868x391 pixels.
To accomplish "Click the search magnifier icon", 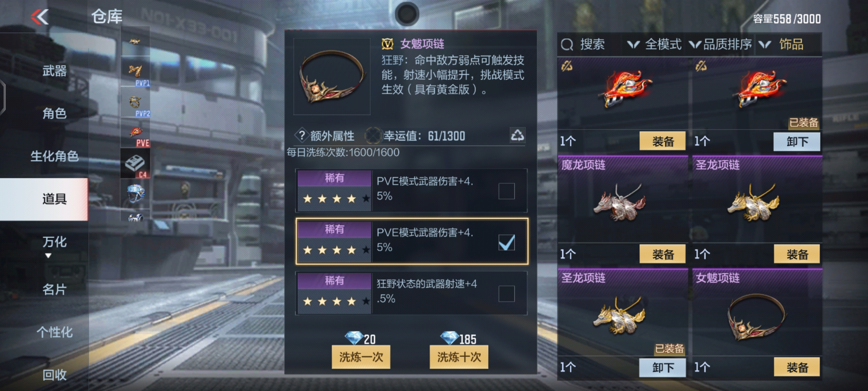I will tap(567, 45).
